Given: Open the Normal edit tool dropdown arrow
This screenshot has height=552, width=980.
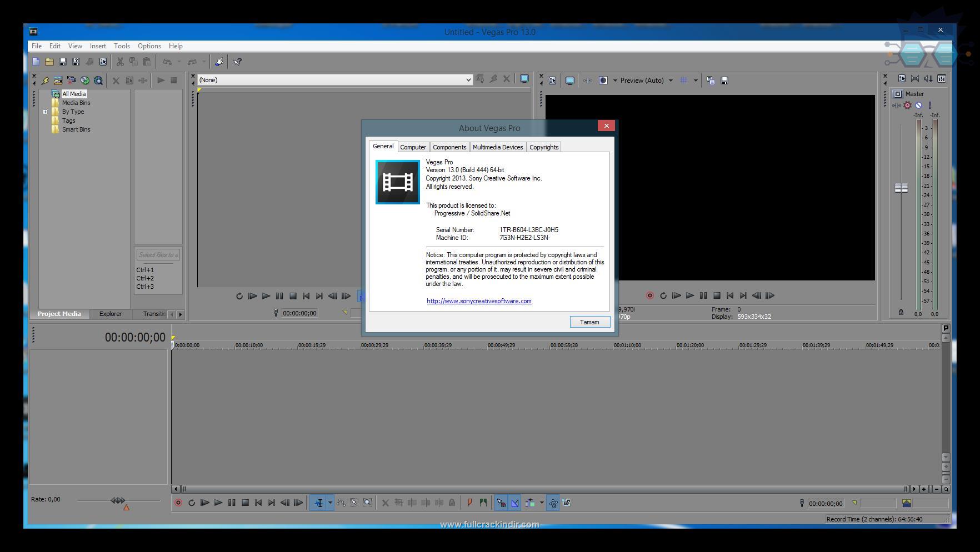Looking at the screenshot, I should [330, 503].
